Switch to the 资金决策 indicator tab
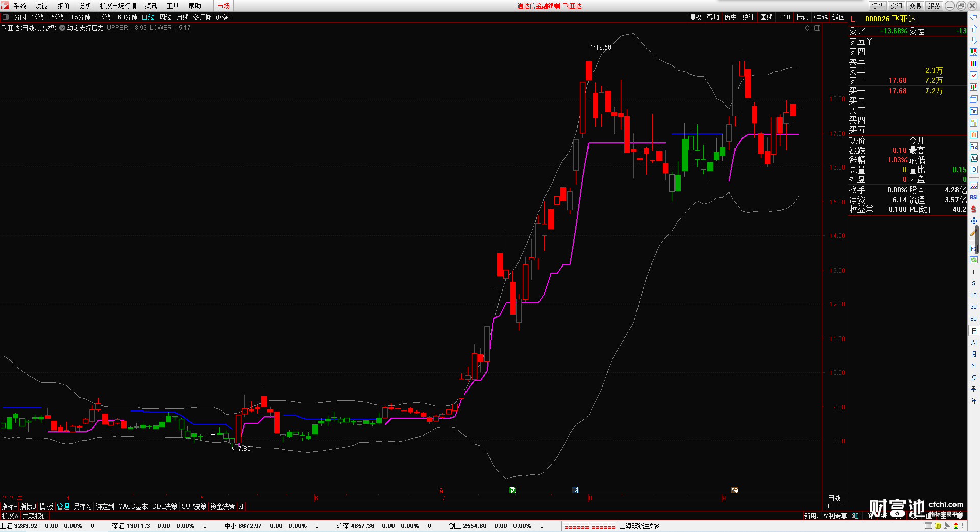The height and width of the screenshot is (532, 980). point(223,506)
